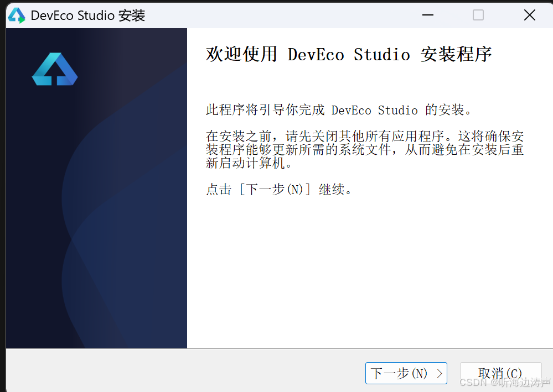This screenshot has height=392, width=553.
Task: Click the chevron arrow inside the 下一步 button
Action: click(x=440, y=373)
